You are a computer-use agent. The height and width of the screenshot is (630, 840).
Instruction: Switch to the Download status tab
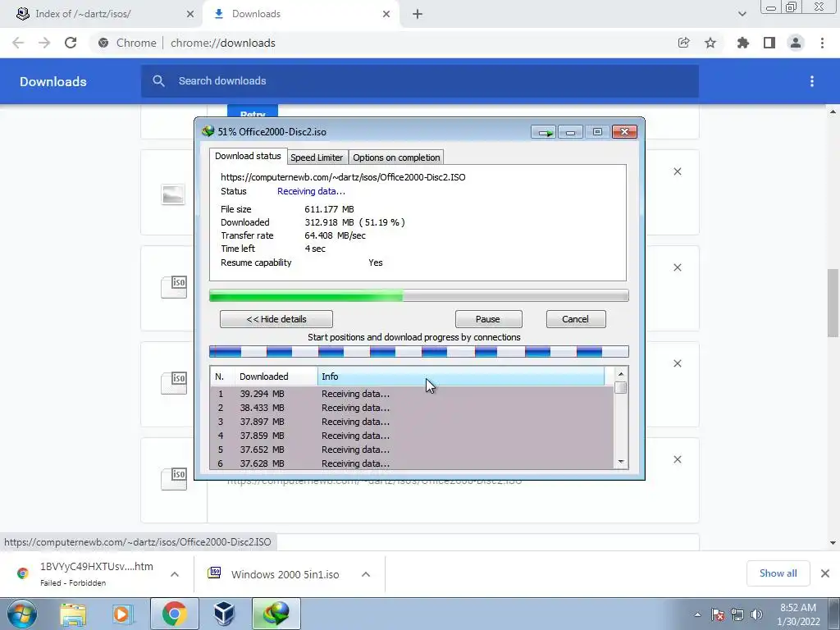tap(248, 156)
